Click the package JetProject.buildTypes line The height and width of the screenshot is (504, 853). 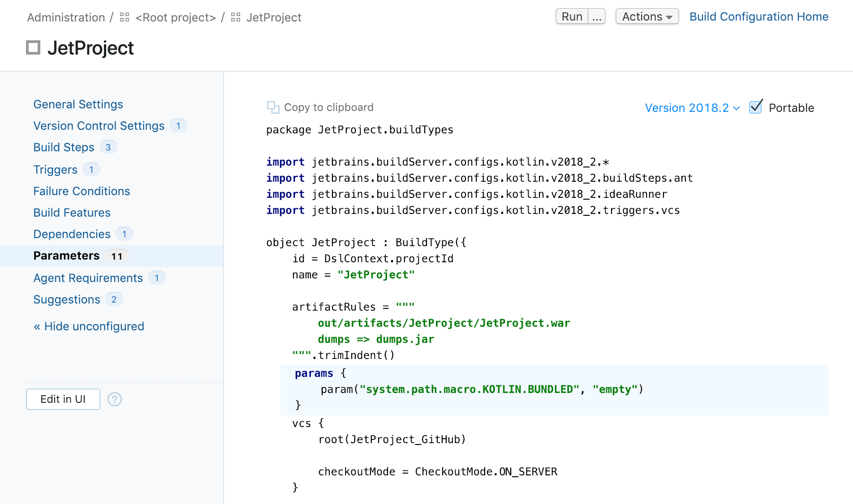pos(360,130)
